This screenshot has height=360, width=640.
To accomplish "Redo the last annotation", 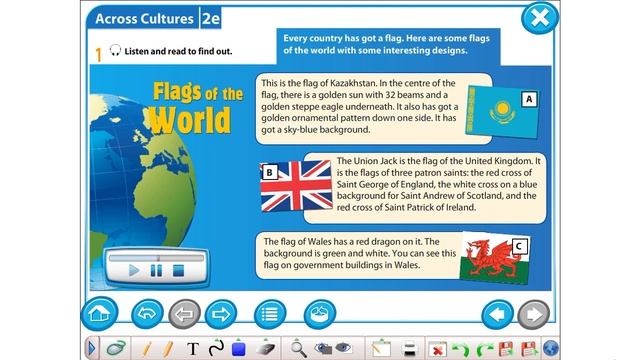I will pyautogui.click(x=484, y=350).
